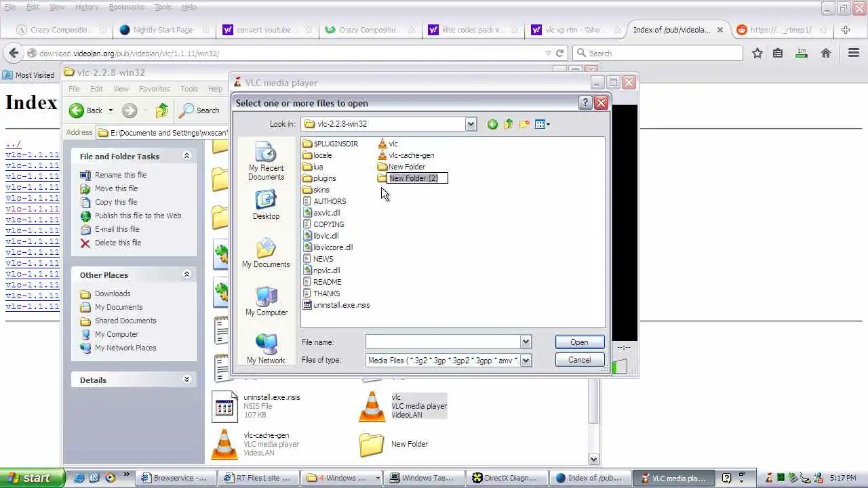The width and height of the screenshot is (868, 488).
Task: Select the axvlc.dll file
Action: point(321,213)
